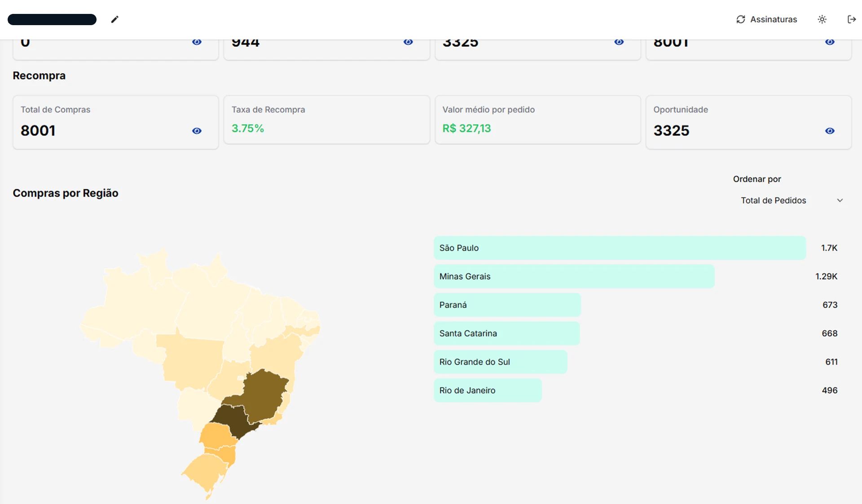Click the Assinaturas sync button
The height and width of the screenshot is (504, 862).
[766, 19]
